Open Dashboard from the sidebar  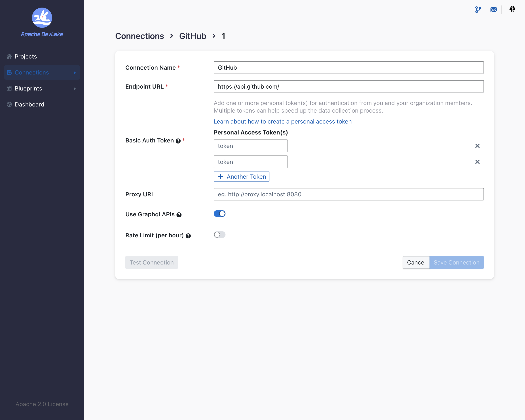click(x=29, y=105)
